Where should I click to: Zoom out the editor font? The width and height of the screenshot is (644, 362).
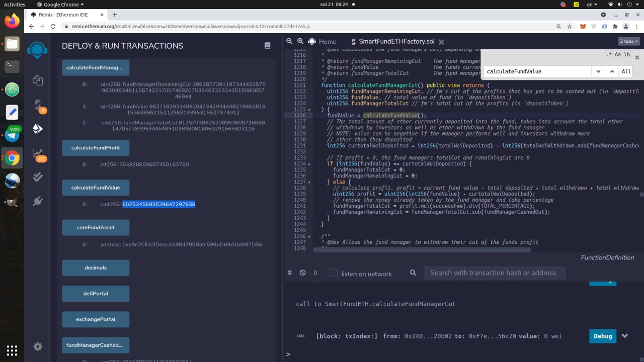[x=289, y=41]
